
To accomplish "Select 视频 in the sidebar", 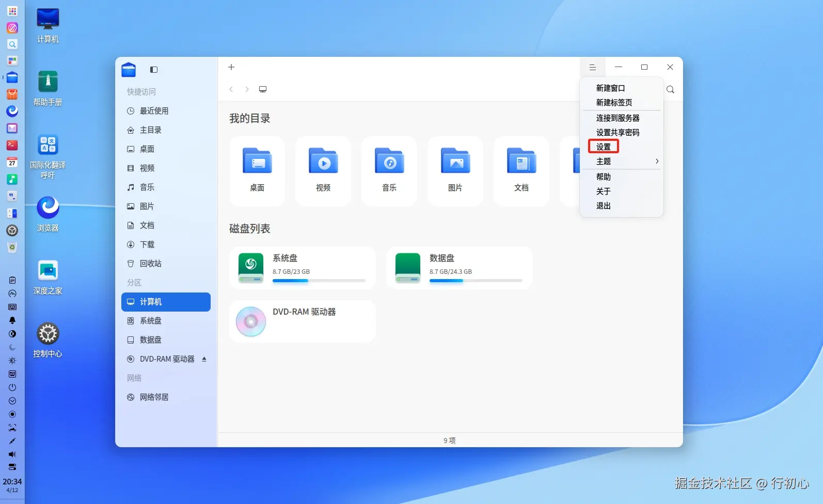I will [x=166, y=168].
